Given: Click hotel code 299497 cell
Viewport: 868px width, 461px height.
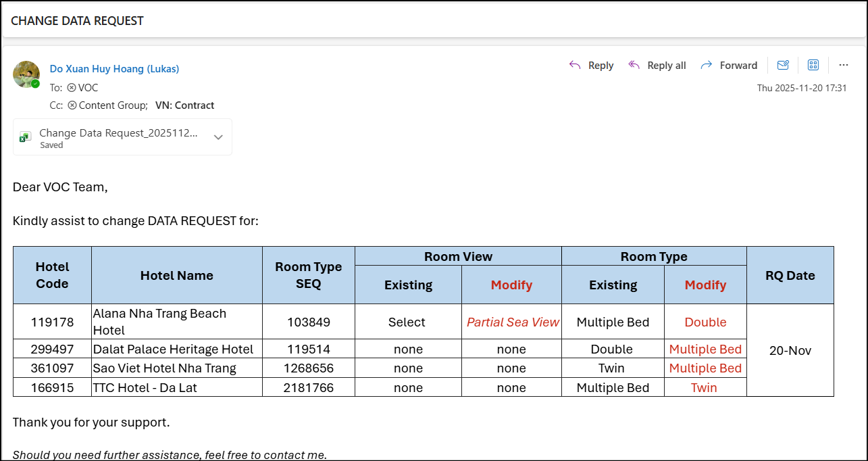Looking at the screenshot, I should coord(52,349).
